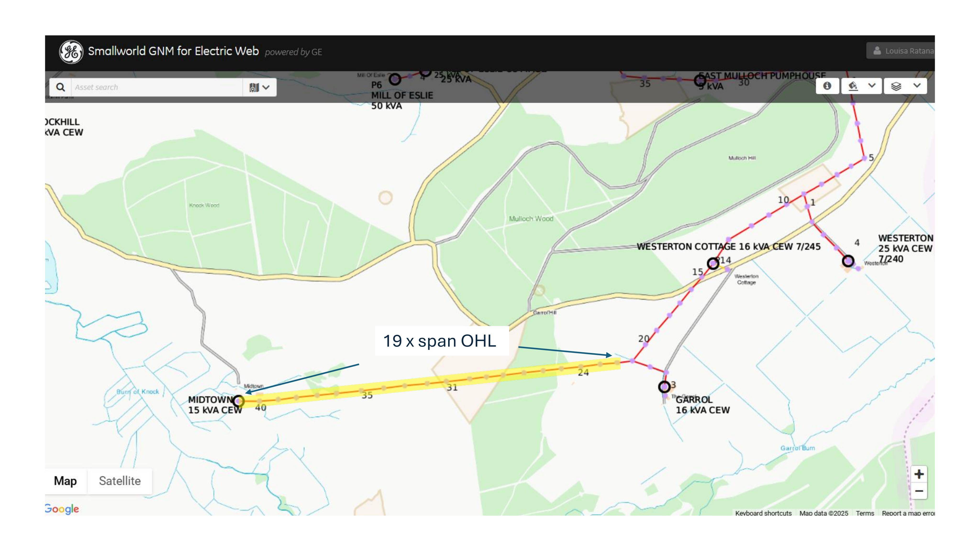Image resolution: width=980 pixels, height=551 pixels.
Task: Switch to Map view tab
Action: coord(65,481)
